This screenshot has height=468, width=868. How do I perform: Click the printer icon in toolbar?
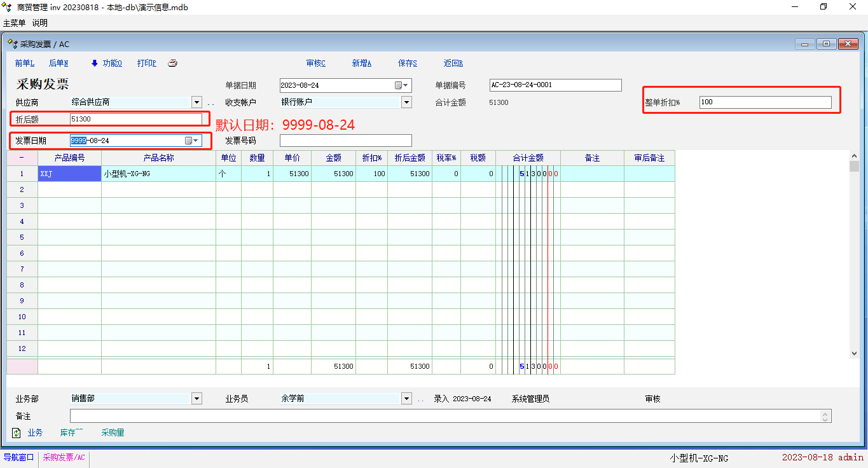[x=172, y=63]
